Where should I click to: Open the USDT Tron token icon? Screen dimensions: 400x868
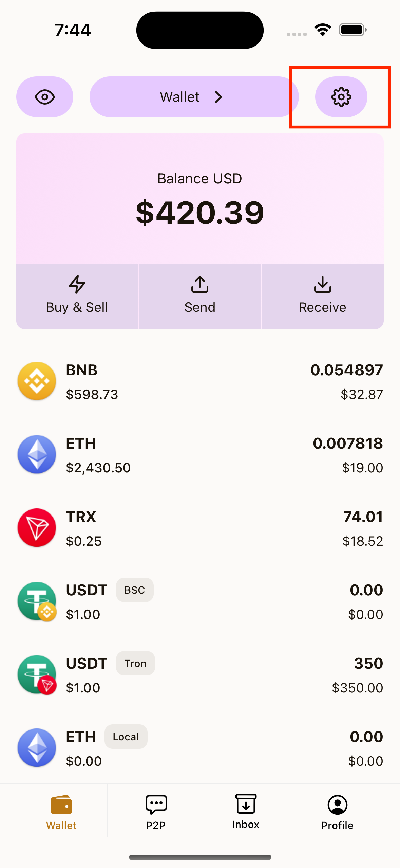37,674
